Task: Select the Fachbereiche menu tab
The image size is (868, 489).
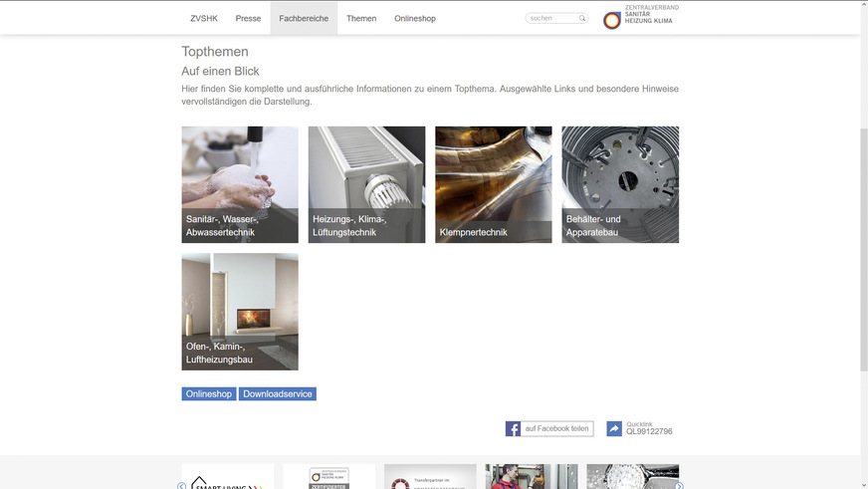Action: (x=304, y=19)
